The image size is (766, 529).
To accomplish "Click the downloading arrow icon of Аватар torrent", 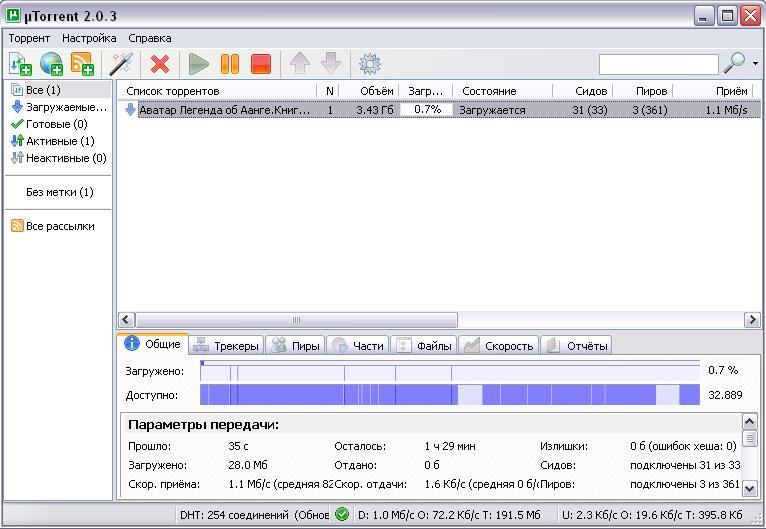I will pos(130,109).
